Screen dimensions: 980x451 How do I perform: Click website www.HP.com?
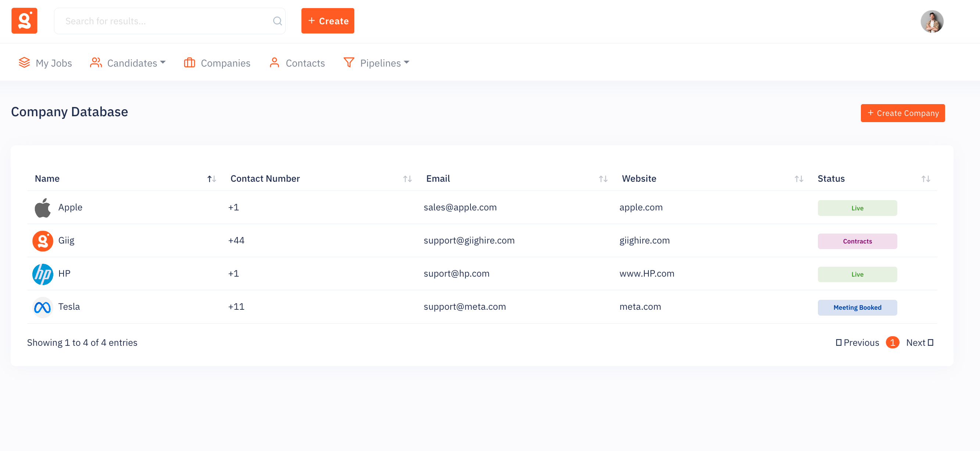pyautogui.click(x=647, y=274)
